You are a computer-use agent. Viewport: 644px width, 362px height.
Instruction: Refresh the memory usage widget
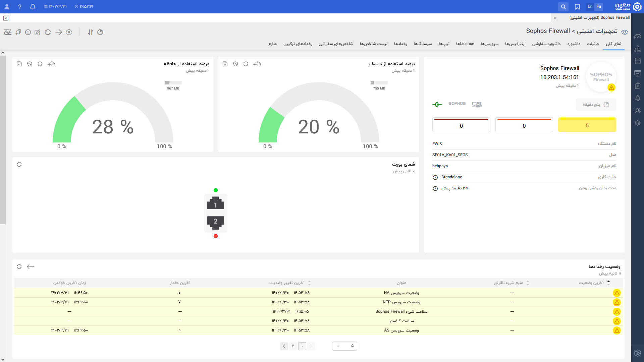tap(40, 64)
